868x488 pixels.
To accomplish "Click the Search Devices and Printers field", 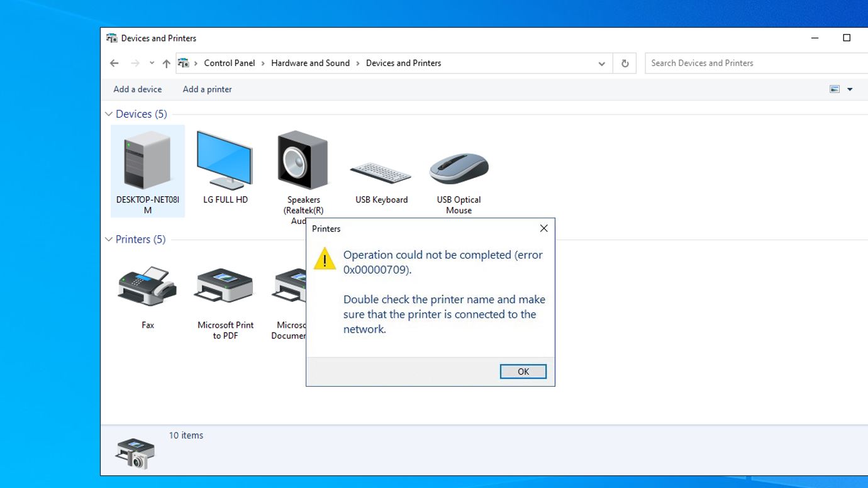I will [x=756, y=63].
